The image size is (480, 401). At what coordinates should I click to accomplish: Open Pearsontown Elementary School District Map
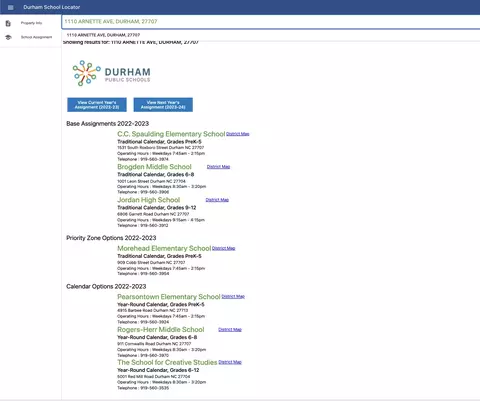click(x=233, y=297)
